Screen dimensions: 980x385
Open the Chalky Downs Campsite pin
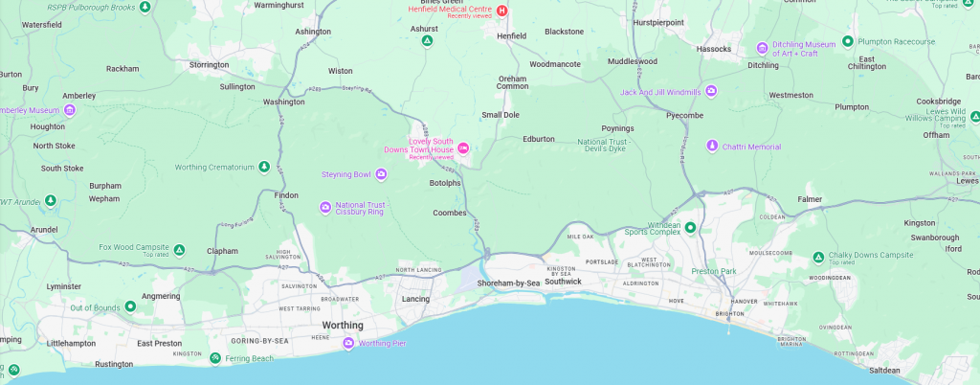point(818,258)
